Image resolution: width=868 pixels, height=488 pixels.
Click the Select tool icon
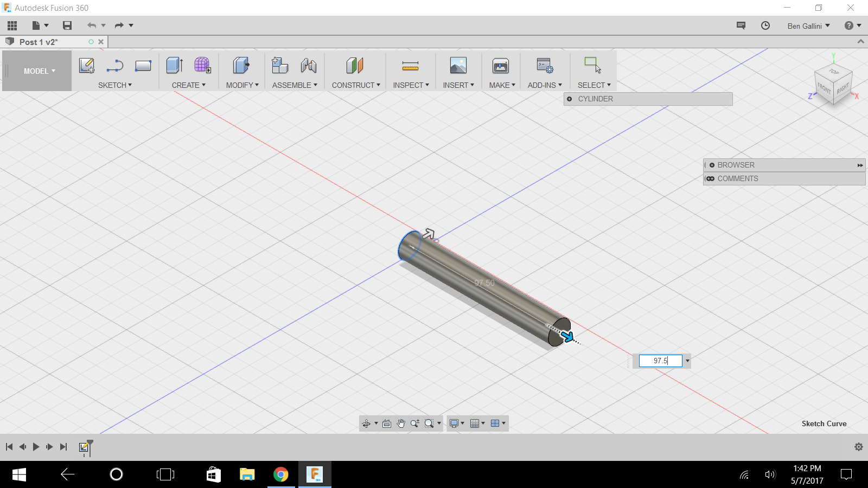click(x=592, y=65)
